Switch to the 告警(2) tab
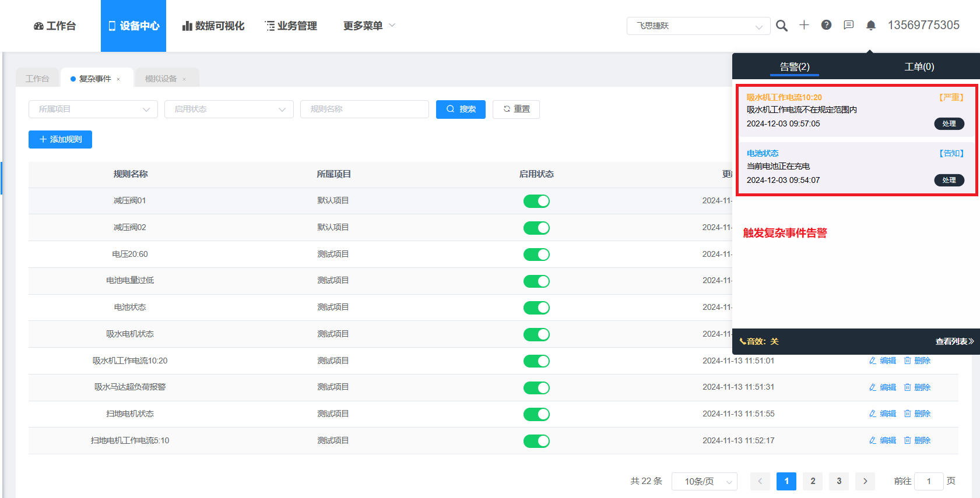 pos(795,66)
